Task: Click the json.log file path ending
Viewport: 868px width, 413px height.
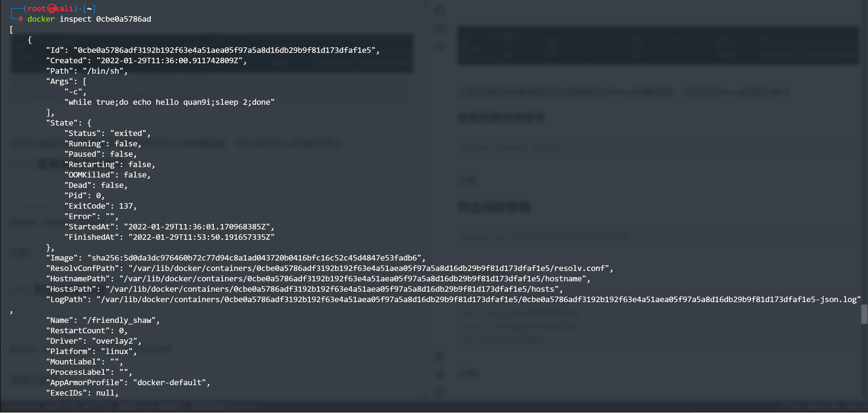Action: pyautogui.click(x=838, y=299)
